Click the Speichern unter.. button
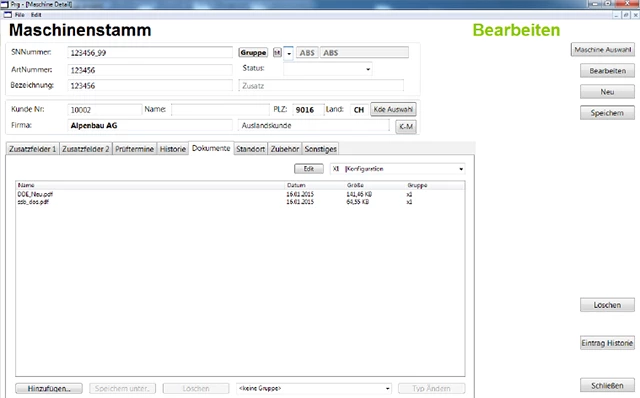Screen dimensions: 640x398 tap(122, 389)
